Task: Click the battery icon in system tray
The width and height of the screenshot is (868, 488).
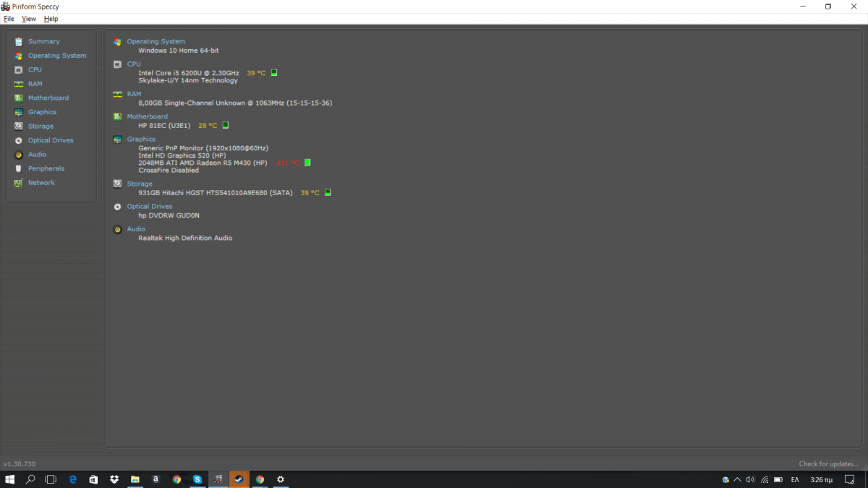Action: point(778,479)
